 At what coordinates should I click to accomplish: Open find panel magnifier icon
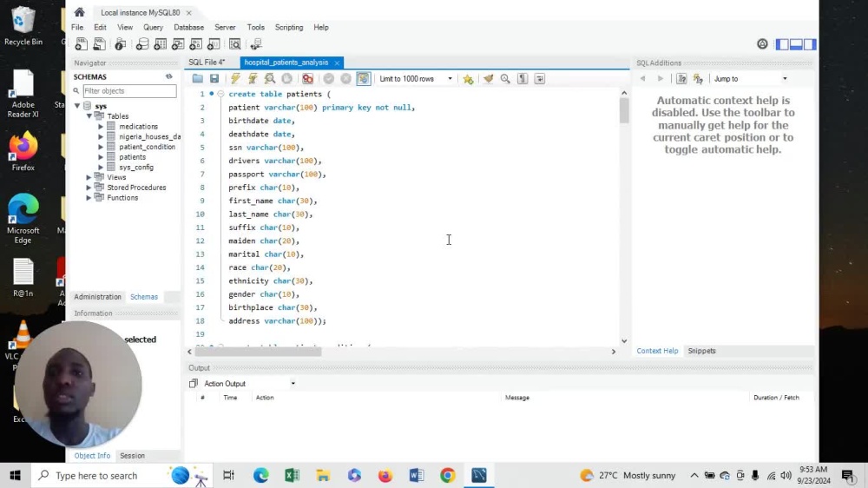pyautogui.click(x=505, y=79)
